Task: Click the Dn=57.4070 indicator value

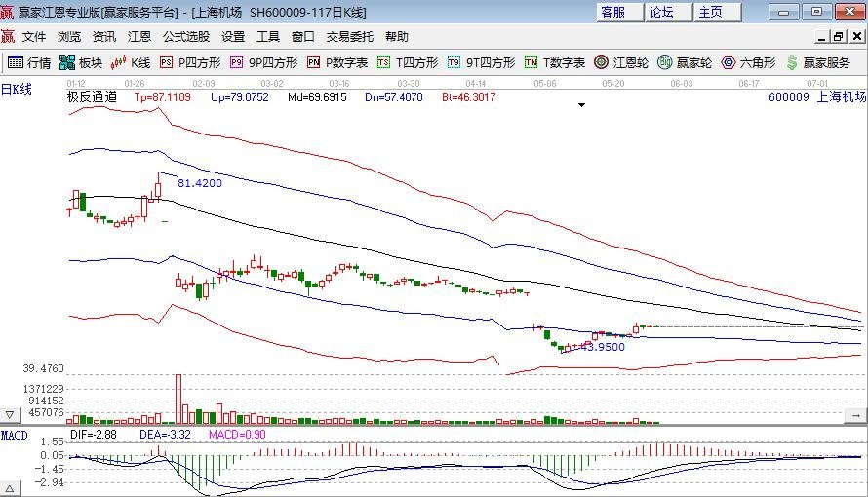Action: click(394, 97)
